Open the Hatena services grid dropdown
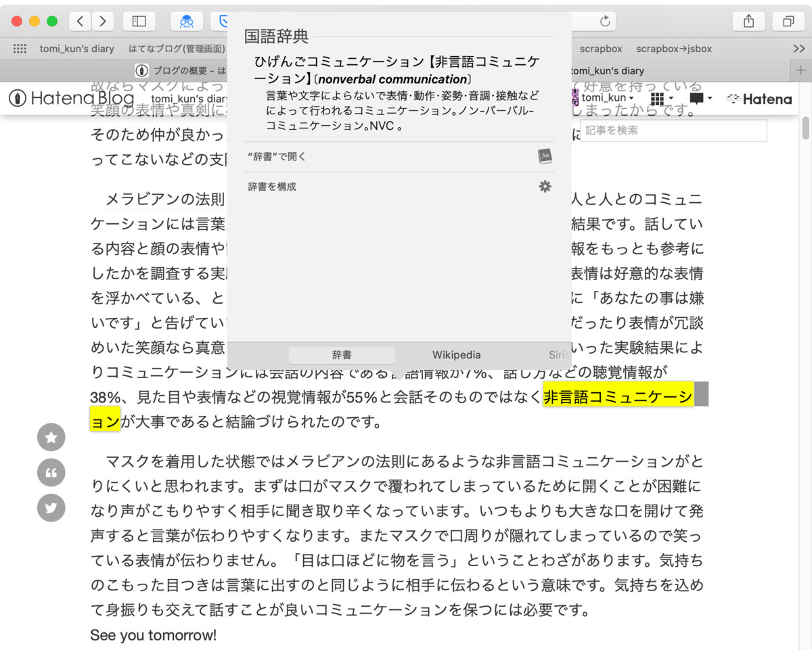 click(661, 99)
